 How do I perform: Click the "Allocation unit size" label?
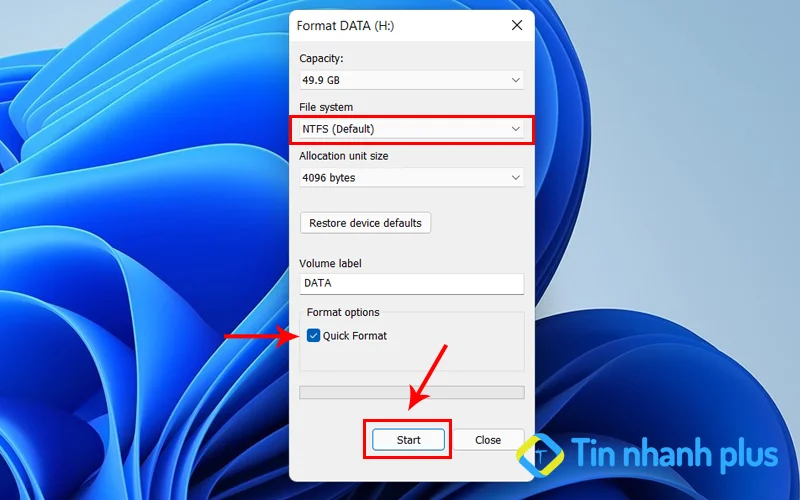point(344,156)
